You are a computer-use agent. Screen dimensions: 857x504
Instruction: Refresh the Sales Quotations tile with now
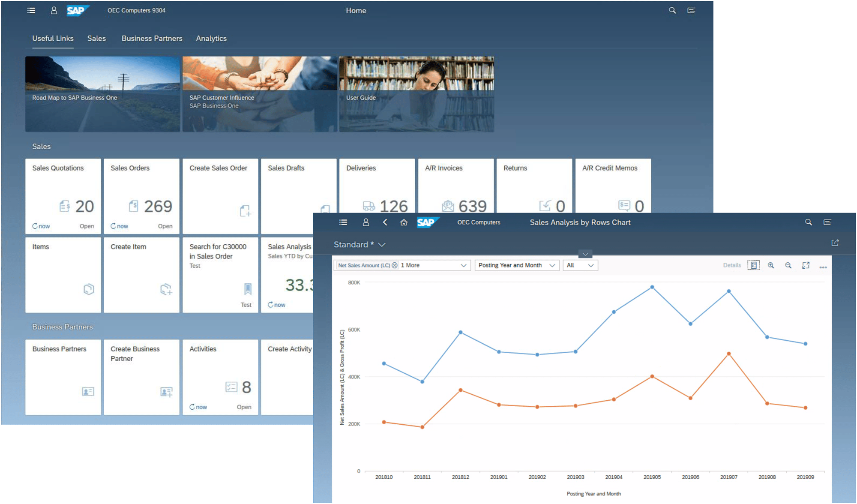coord(41,226)
